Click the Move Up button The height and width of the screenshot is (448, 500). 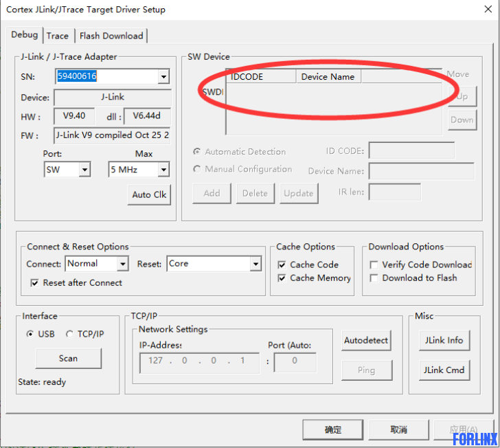tap(462, 96)
